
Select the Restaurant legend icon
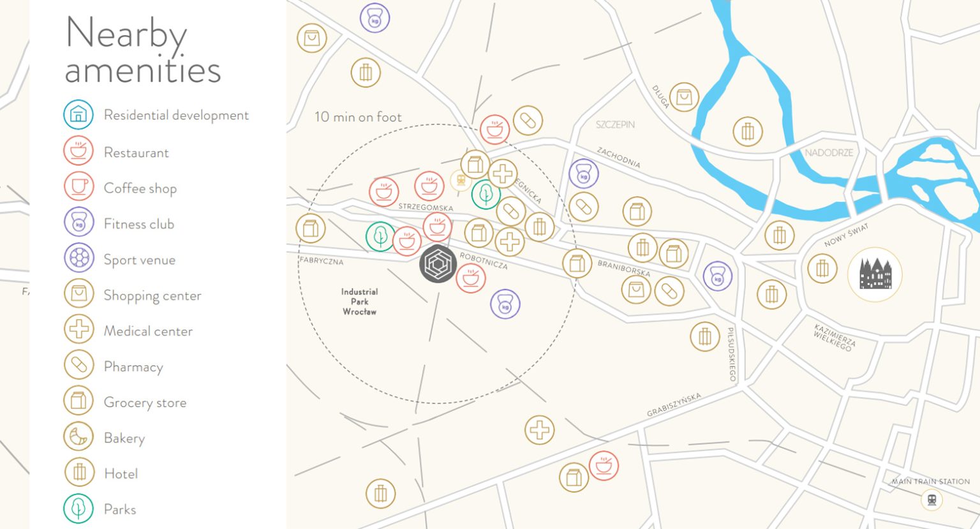click(78, 151)
